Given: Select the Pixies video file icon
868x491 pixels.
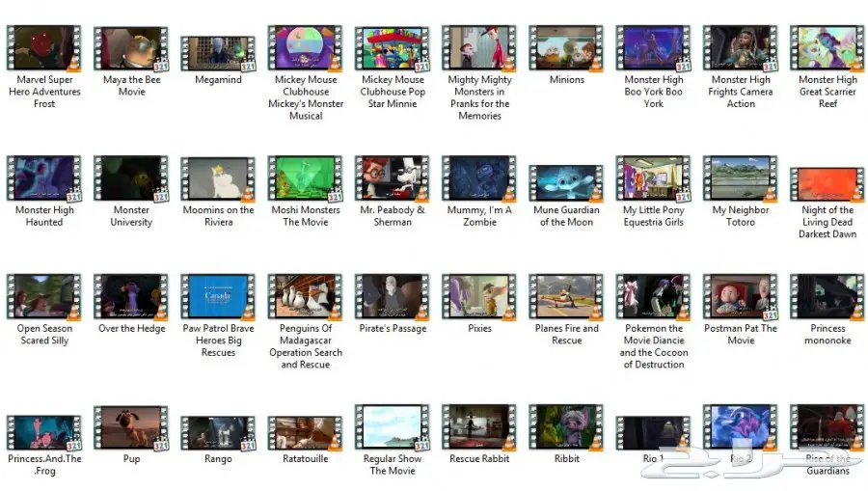Looking at the screenshot, I should tap(479, 297).
